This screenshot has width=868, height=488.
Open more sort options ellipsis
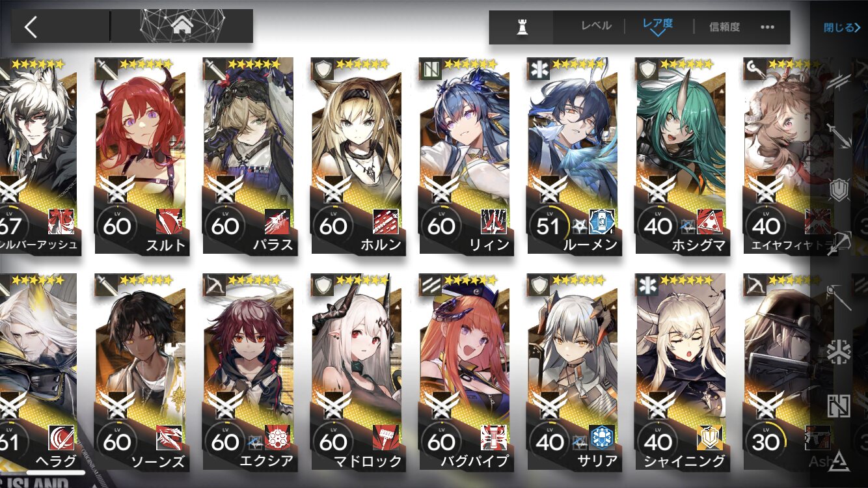click(768, 27)
